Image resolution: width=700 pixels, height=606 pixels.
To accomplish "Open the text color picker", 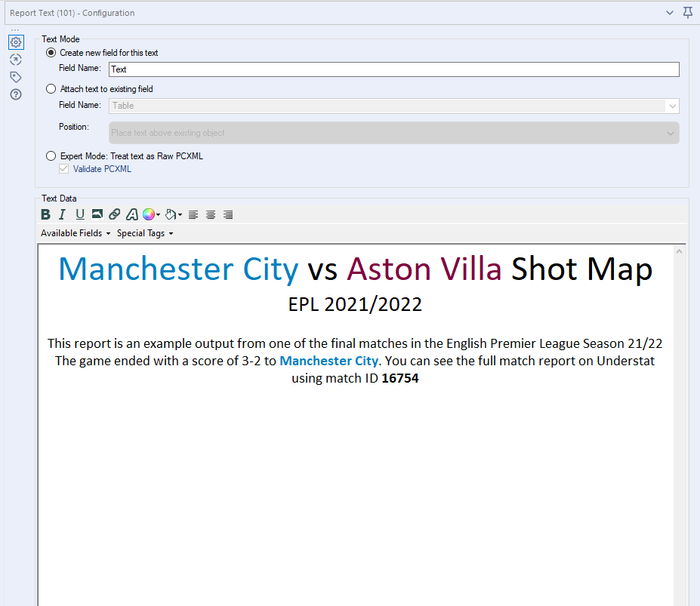I will tap(150, 215).
